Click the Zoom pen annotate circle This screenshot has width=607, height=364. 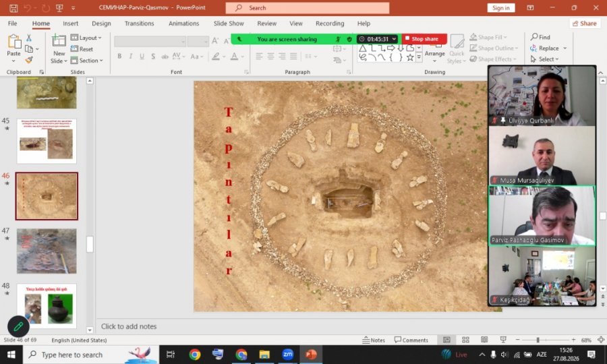18,327
